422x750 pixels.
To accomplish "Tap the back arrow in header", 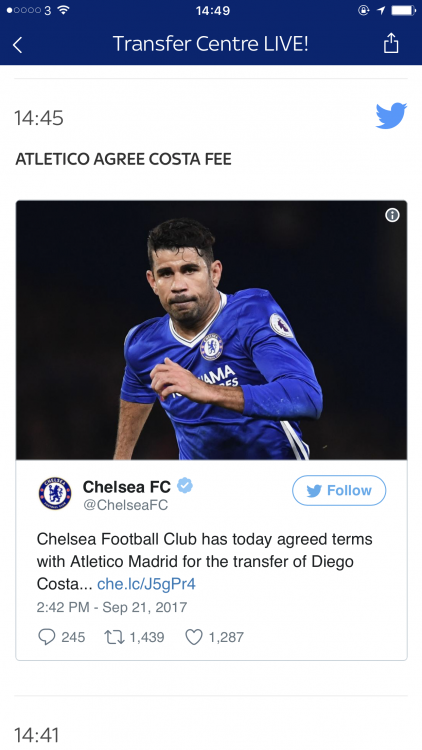I will [17, 45].
